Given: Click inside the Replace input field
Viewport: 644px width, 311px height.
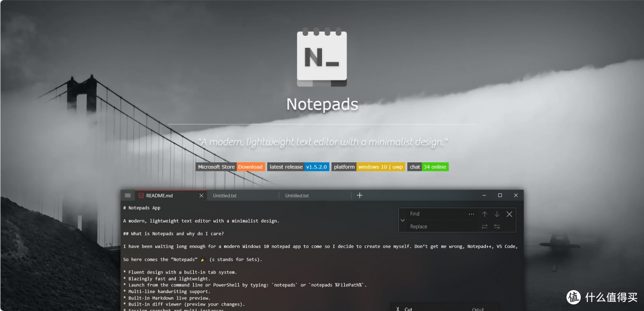Looking at the screenshot, I should pos(442,227).
